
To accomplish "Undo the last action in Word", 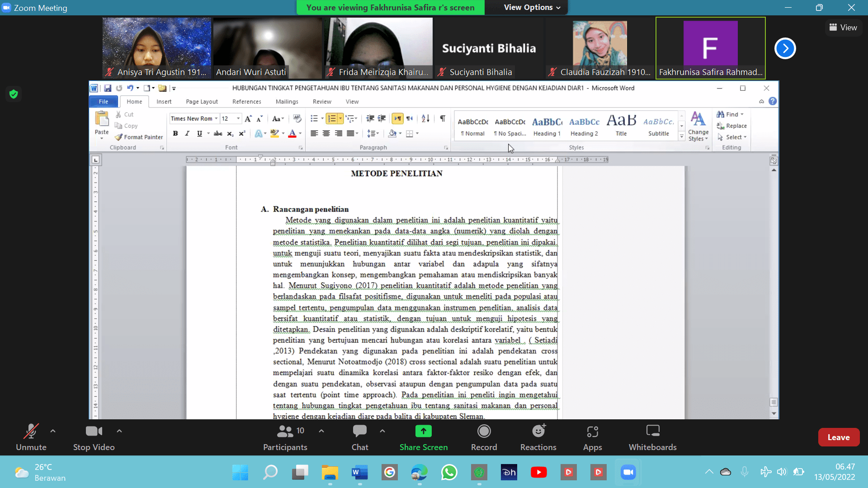I will coord(130,88).
